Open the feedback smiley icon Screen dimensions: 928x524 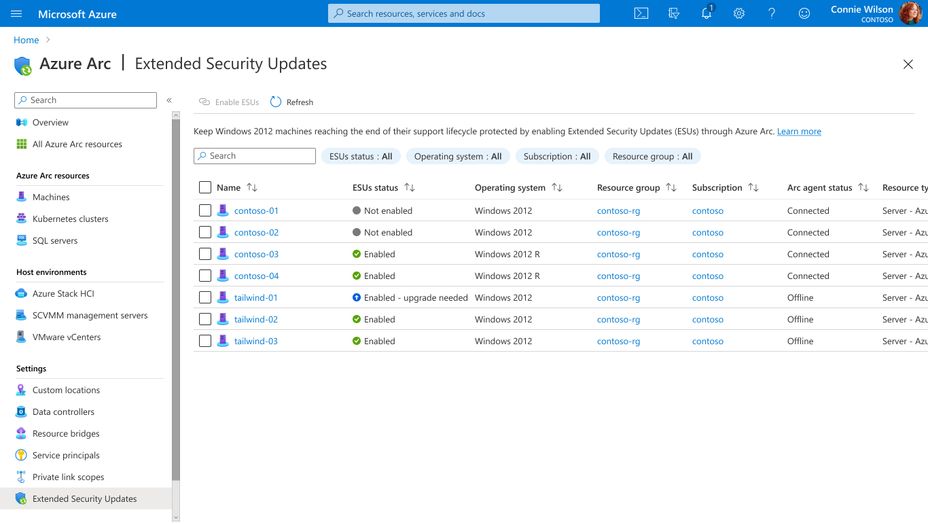click(804, 13)
